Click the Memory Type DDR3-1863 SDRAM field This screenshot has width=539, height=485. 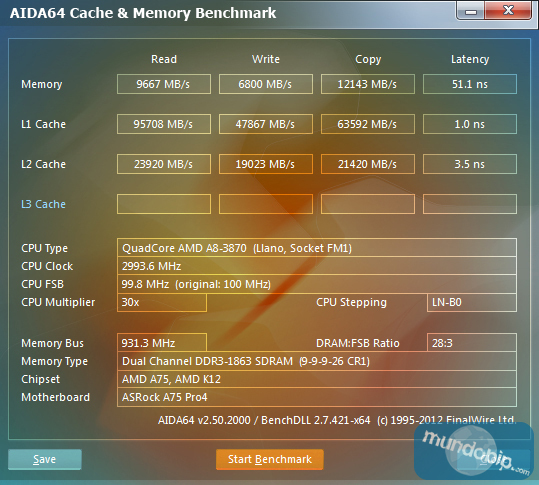[317, 361]
